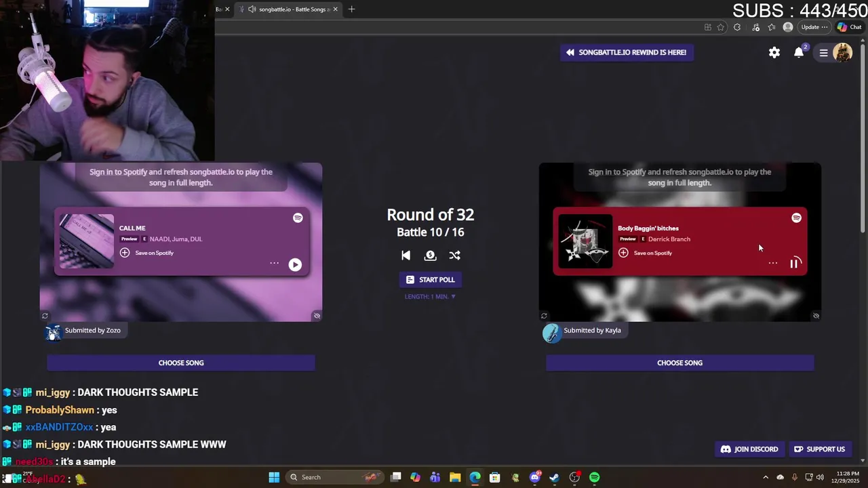This screenshot has width=868, height=488.
Task: Start the poll
Action: pyautogui.click(x=430, y=280)
